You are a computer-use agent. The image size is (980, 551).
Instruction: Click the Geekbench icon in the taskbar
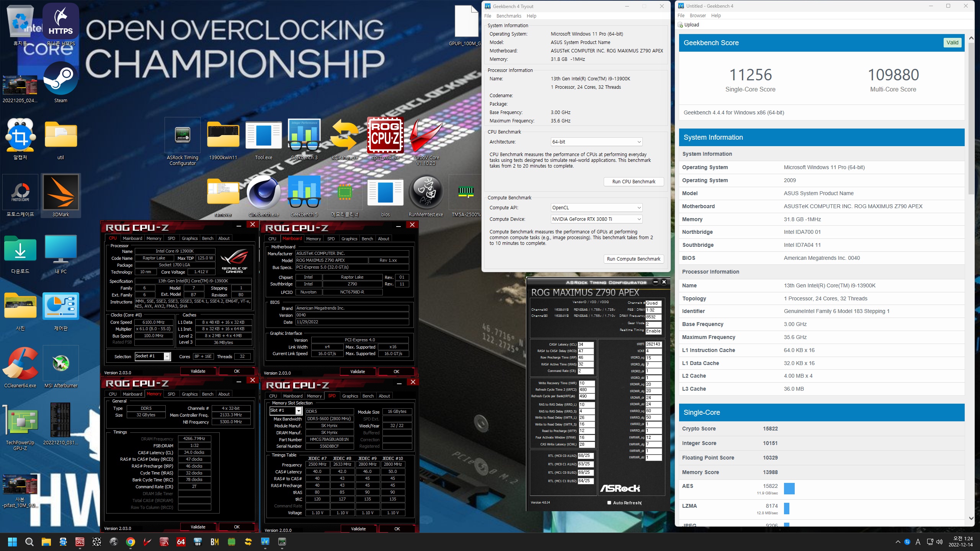coord(265,541)
